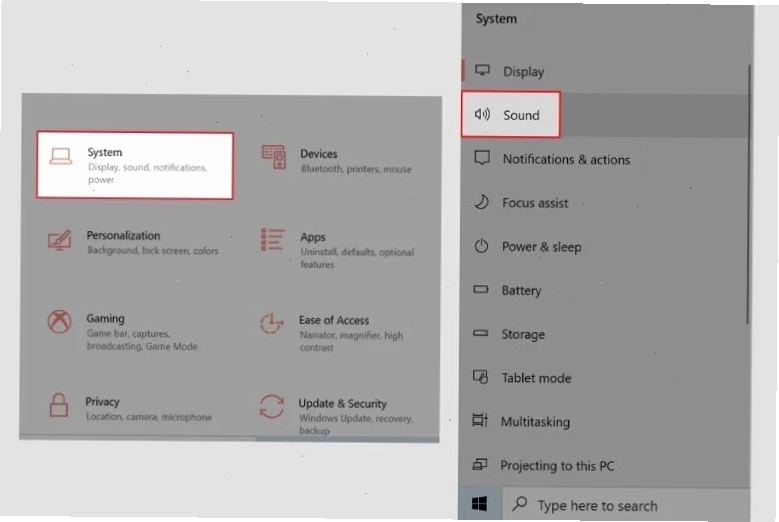This screenshot has height=522, width=779.
Task: Select Display in the System sidebar
Action: pos(605,72)
